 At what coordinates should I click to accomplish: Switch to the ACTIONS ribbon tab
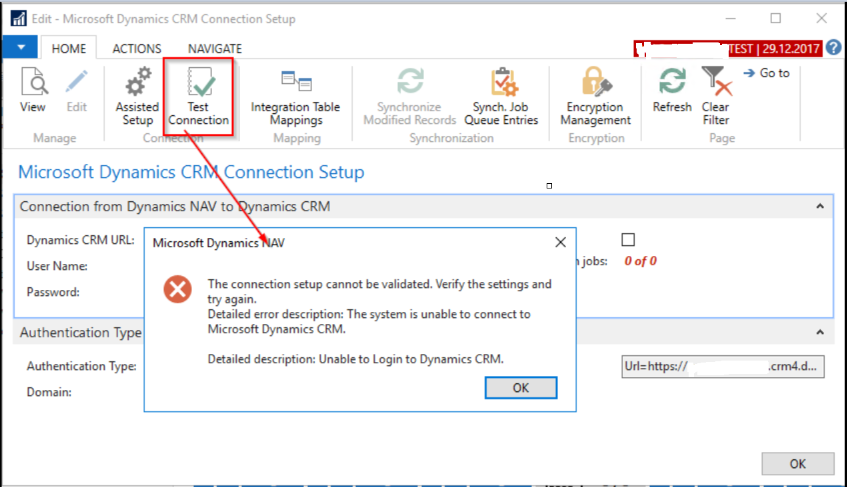click(137, 48)
